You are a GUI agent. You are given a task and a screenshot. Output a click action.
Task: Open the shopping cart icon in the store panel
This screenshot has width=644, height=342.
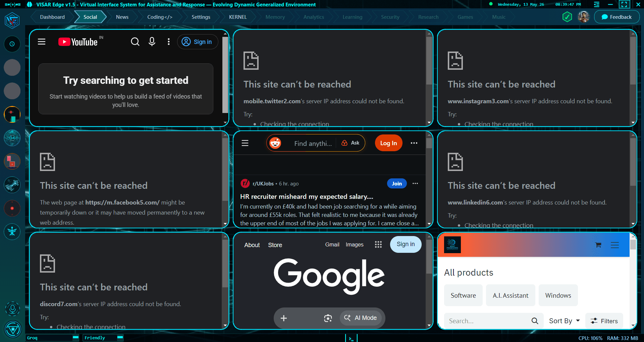(x=598, y=245)
